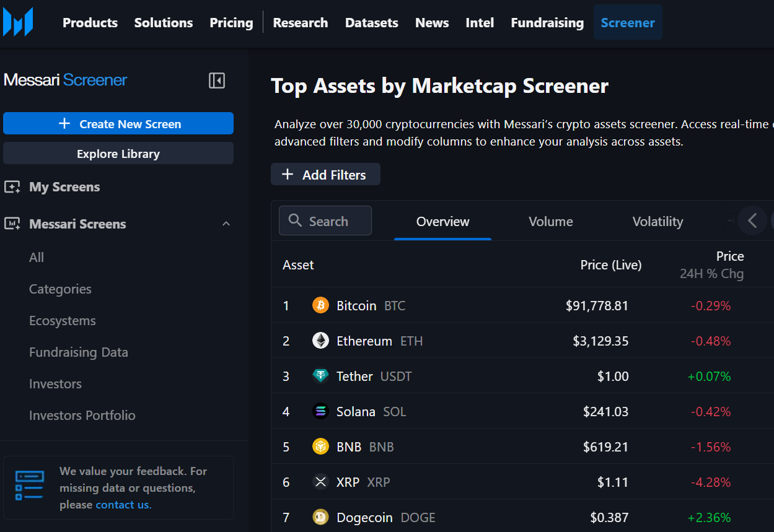Select Fundraising Data in the sidebar
This screenshot has height=532, width=774.
(79, 352)
